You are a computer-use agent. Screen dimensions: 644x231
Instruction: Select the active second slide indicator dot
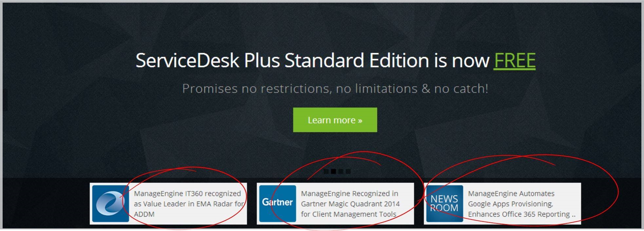tap(333, 171)
